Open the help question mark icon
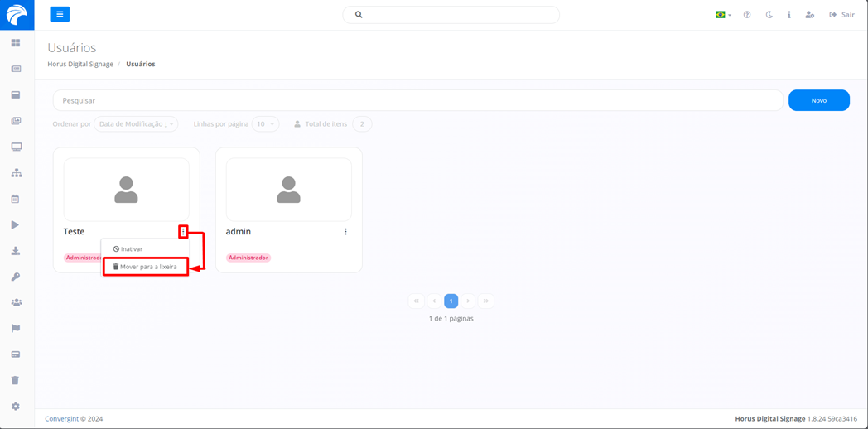 point(747,15)
